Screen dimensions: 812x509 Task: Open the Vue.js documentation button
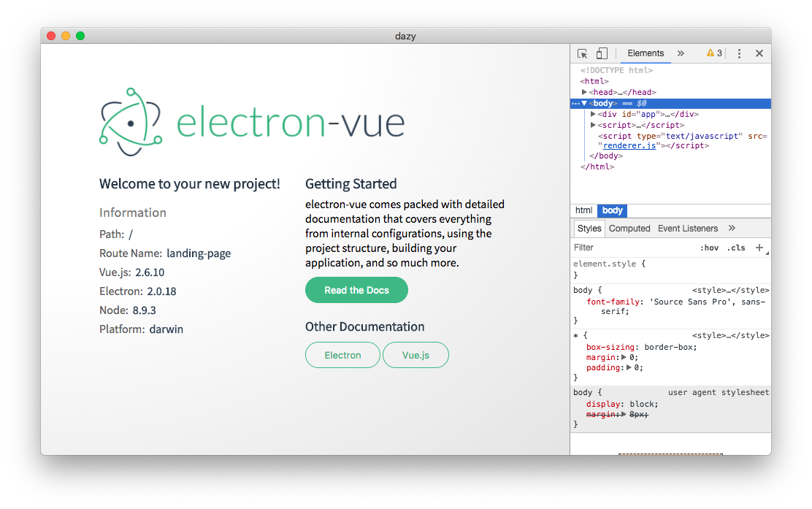[x=415, y=355]
